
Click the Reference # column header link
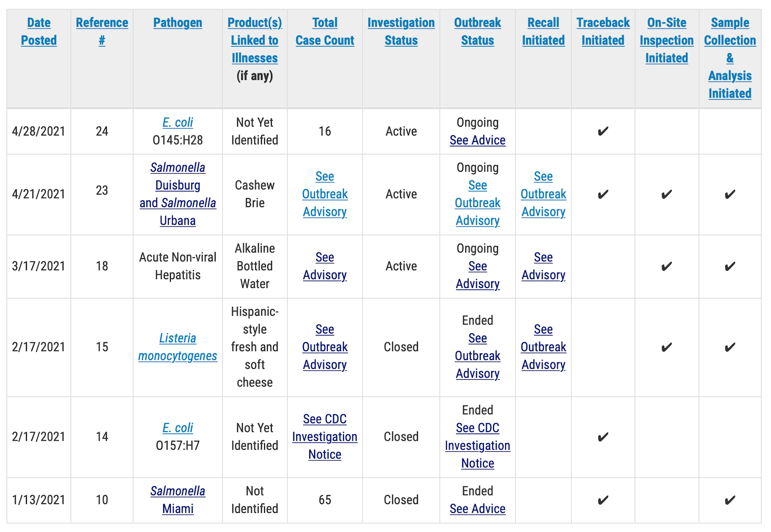[x=102, y=31]
